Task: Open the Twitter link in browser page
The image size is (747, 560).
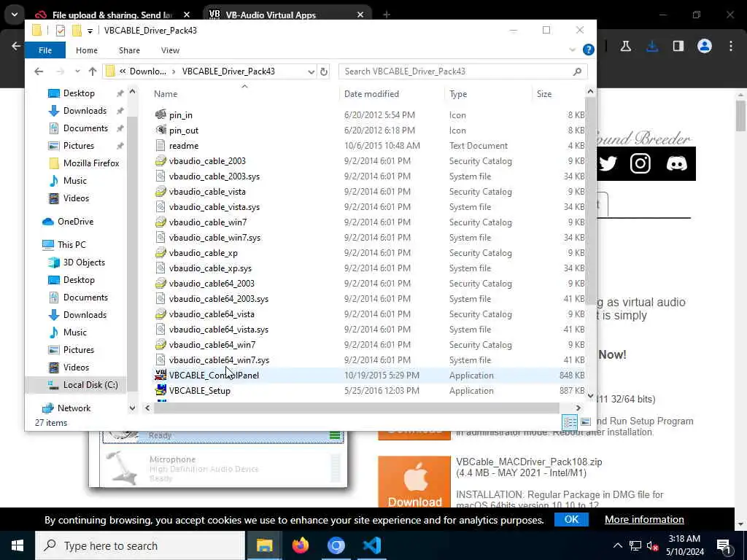Action: 608,163
